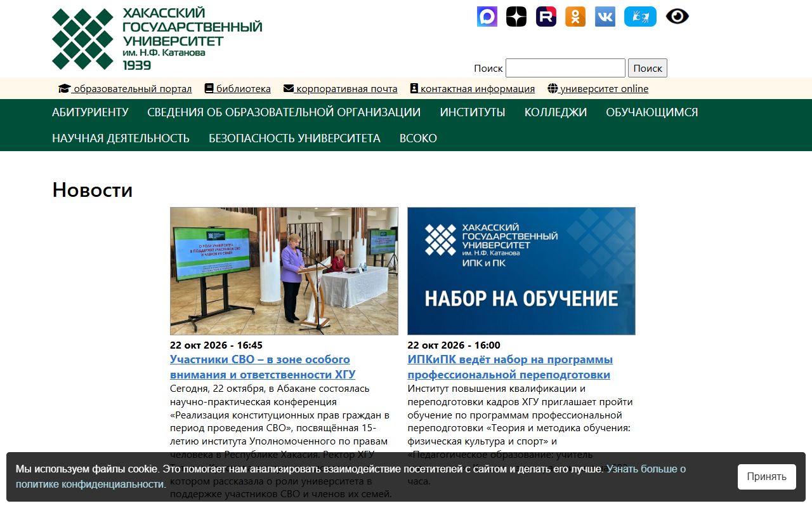Image resolution: width=812 pixels, height=508 pixels.
Task: Click the Поиск search button
Action: [648, 68]
